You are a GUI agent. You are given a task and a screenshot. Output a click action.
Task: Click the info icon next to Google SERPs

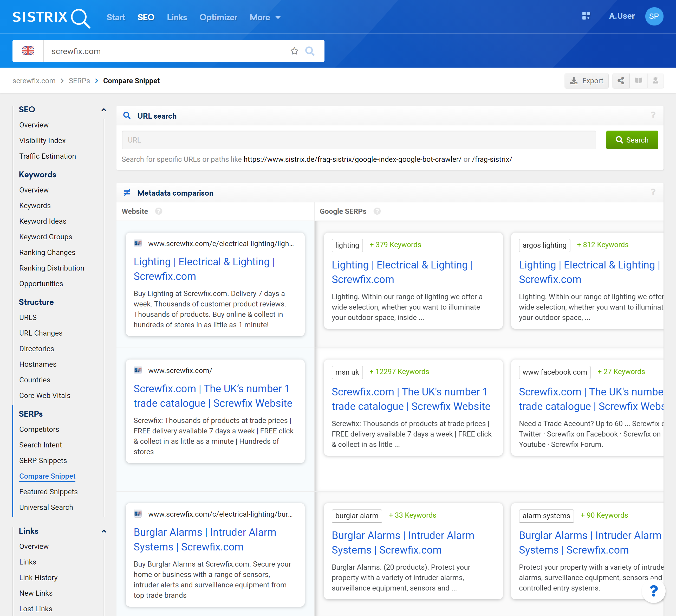377,211
